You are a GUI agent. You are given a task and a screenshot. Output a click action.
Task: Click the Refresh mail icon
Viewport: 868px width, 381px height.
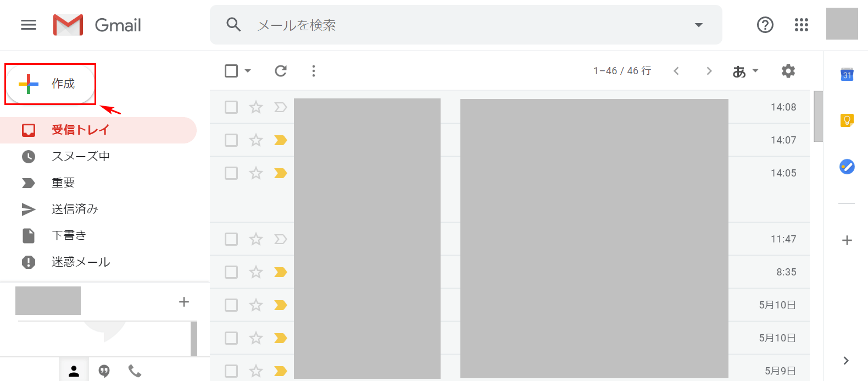click(x=281, y=71)
